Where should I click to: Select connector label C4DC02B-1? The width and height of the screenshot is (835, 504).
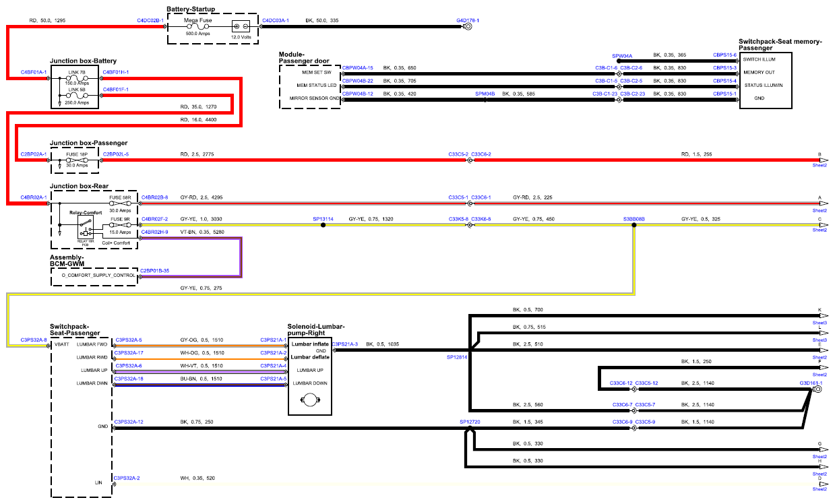click(x=150, y=21)
